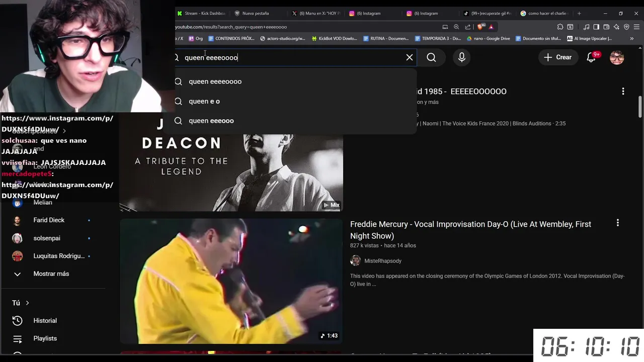This screenshot has width=644, height=362.
Task: Open options for the Live Aid 1985 result
Action: tap(623, 91)
